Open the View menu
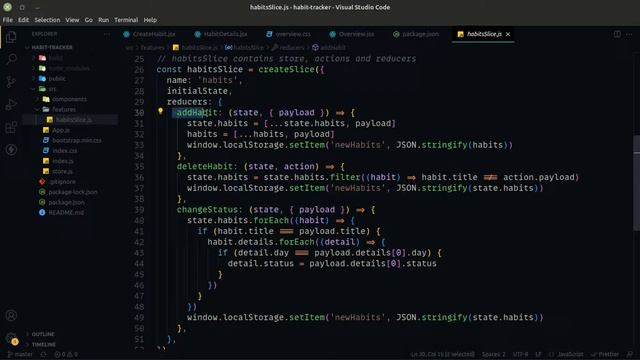Screen dimensions: 640x360 (x=72, y=20)
